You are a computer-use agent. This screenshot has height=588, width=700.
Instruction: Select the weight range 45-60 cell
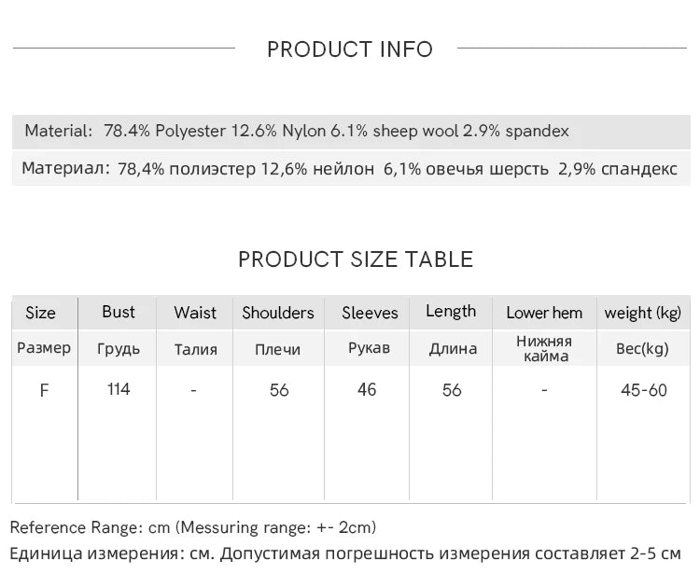tap(644, 390)
